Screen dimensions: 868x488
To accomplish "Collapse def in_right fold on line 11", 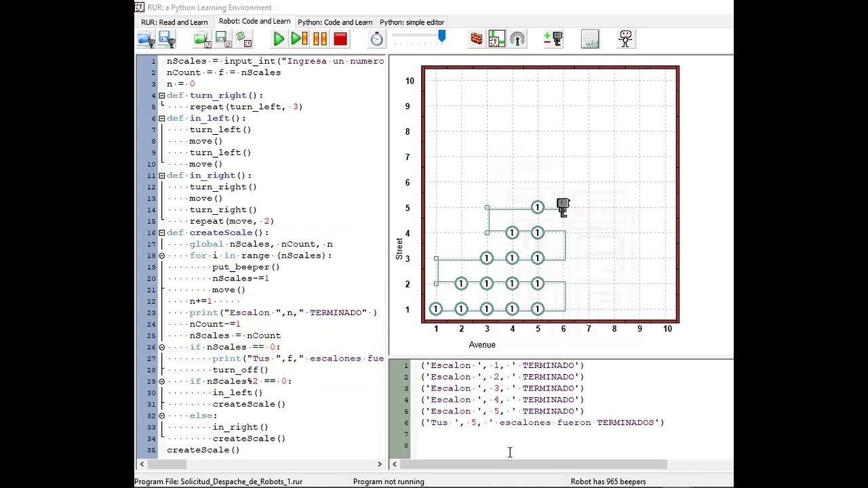I will pyautogui.click(x=161, y=176).
